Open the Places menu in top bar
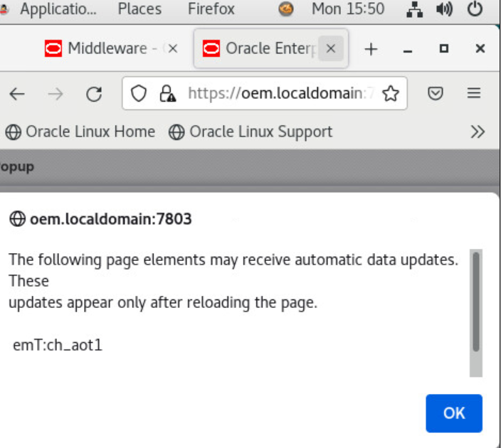The image size is (501, 448). [x=139, y=9]
